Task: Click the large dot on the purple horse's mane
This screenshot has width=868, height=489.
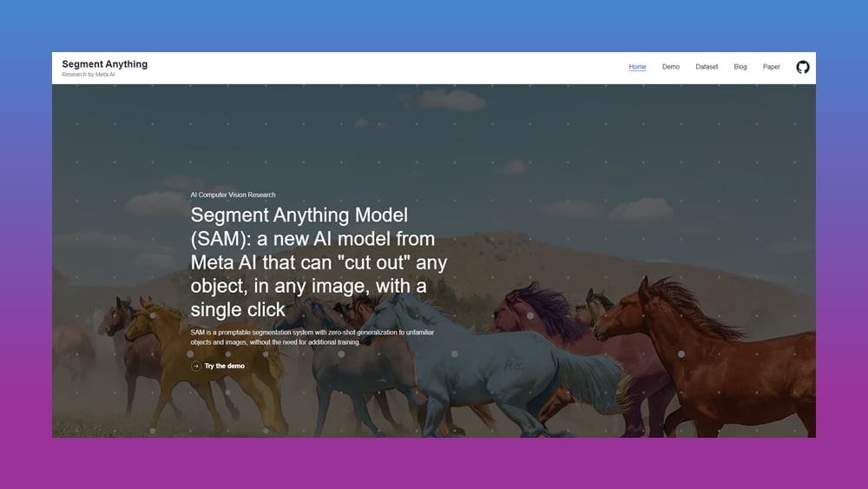Action: [530, 316]
